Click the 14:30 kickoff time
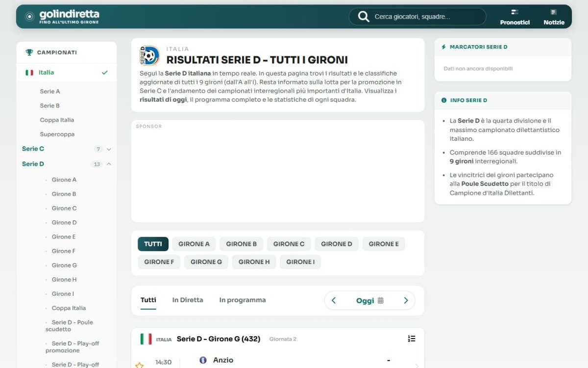This screenshot has height=368, width=588. tap(164, 363)
